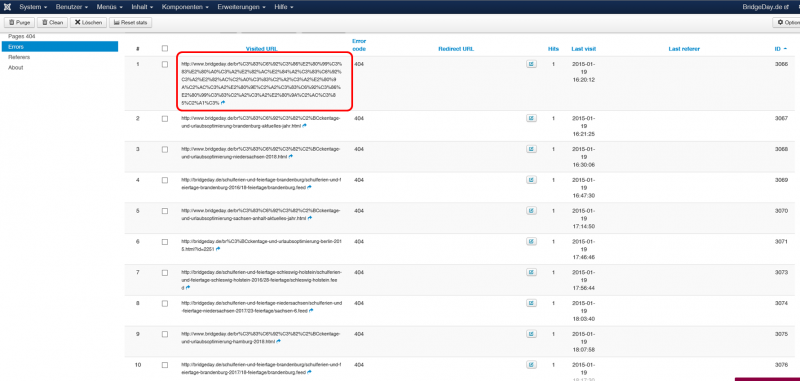
Task: Sort by Visited URL column
Action: coord(261,49)
